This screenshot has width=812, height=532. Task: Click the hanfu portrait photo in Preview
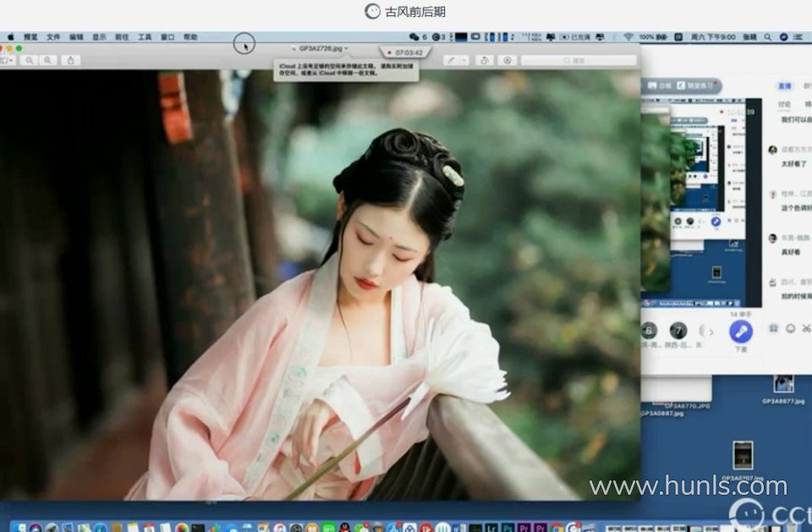[320, 284]
